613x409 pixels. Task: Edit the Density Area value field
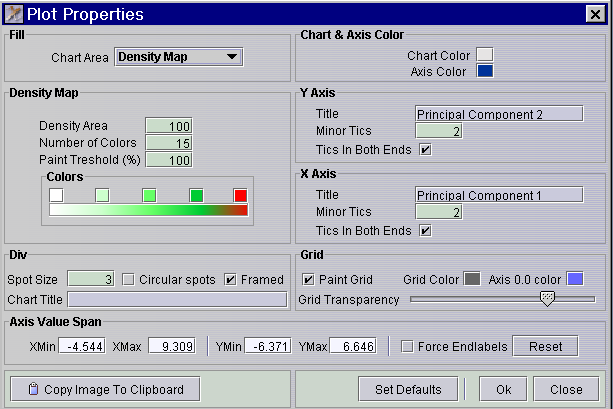tap(168, 126)
